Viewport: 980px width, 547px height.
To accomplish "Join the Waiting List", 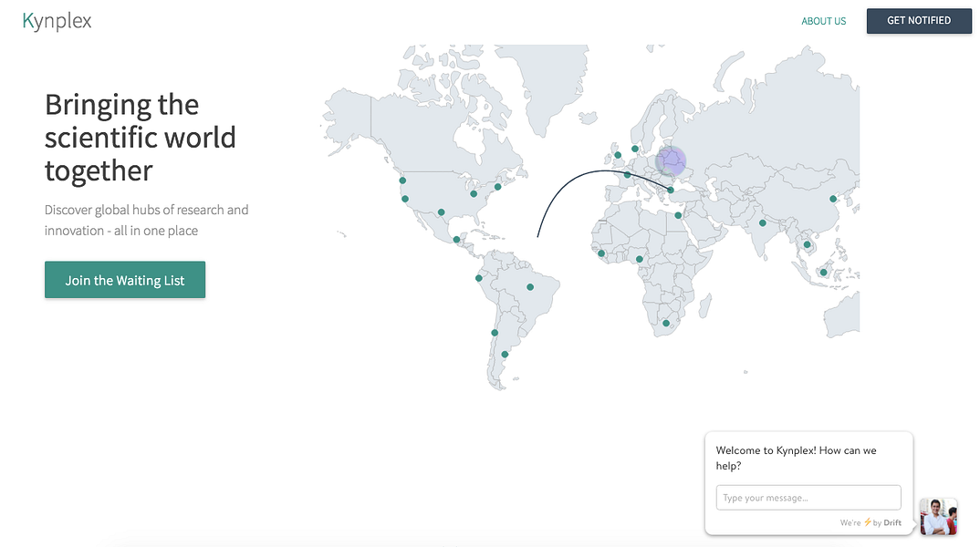I will [x=125, y=280].
